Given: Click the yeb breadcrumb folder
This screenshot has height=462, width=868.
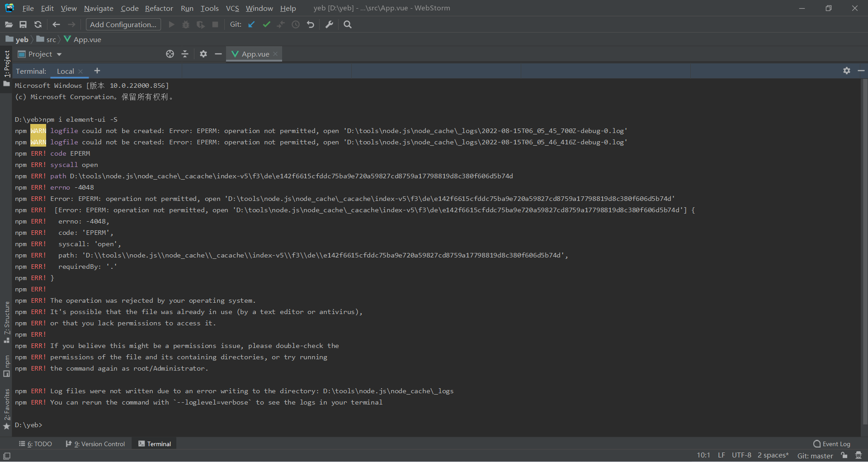Looking at the screenshot, I should [17, 39].
